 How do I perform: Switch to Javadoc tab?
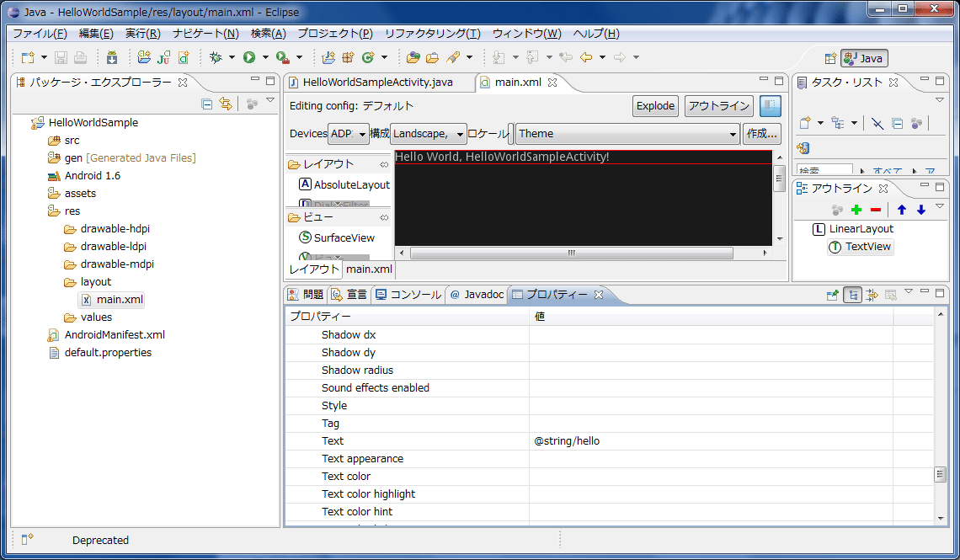(x=477, y=295)
